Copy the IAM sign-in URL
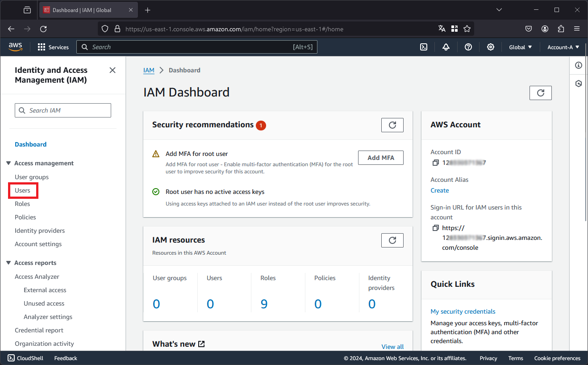This screenshot has height=365, width=588. (x=435, y=228)
